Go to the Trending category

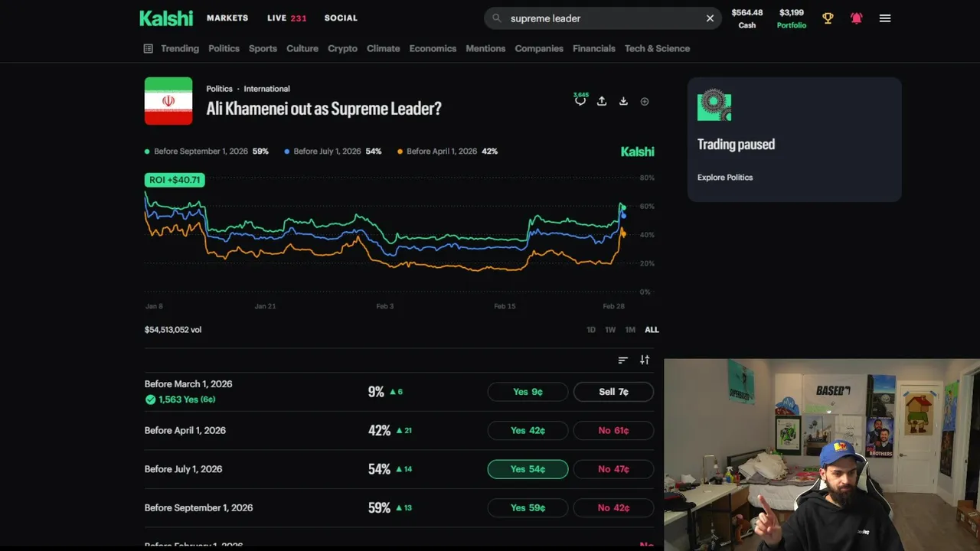click(180, 48)
